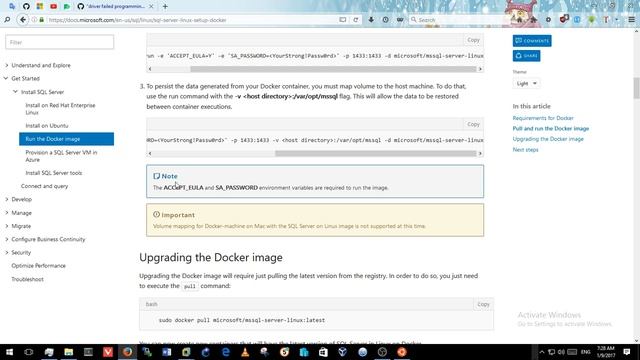Click the page vertical scrollbar thumb
This screenshot has height=360, width=640.
click(x=636, y=88)
